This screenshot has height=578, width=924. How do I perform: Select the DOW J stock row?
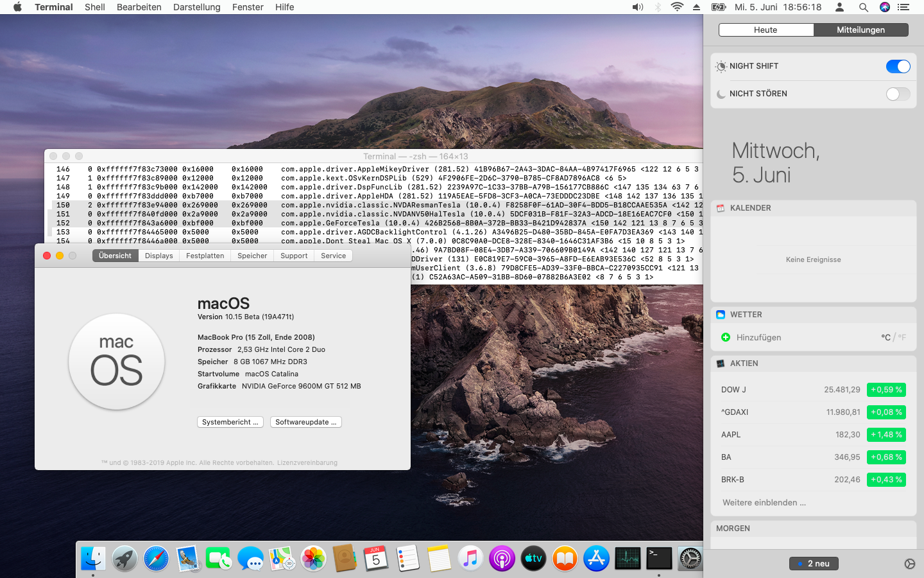point(814,390)
